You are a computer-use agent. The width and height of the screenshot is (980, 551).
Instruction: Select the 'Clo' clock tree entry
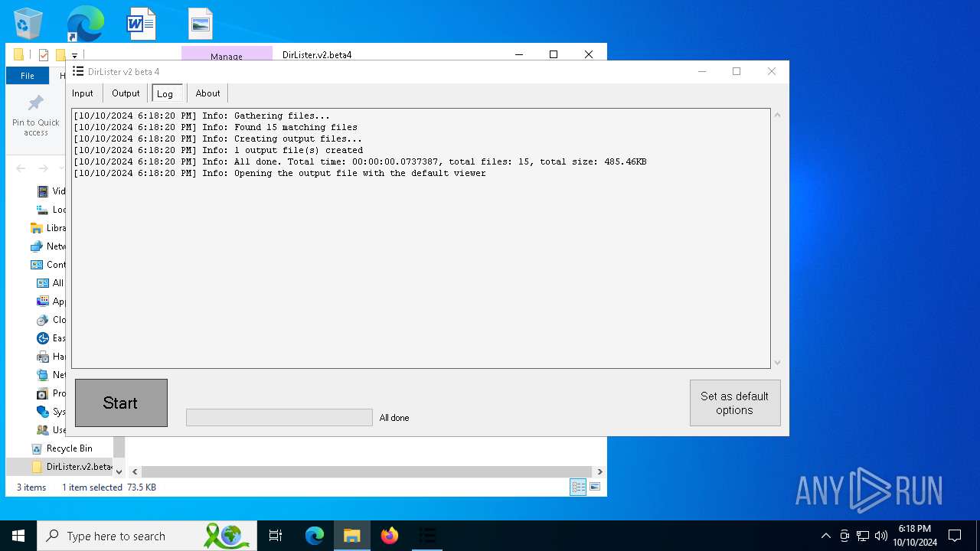tap(51, 320)
